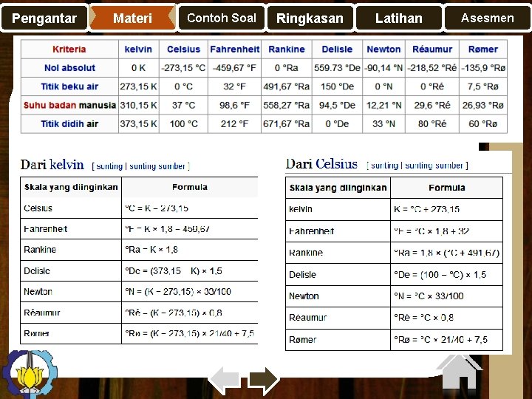
Task: Click 'Rankine' row in Dari kelvin table
Action: point(139,250)
